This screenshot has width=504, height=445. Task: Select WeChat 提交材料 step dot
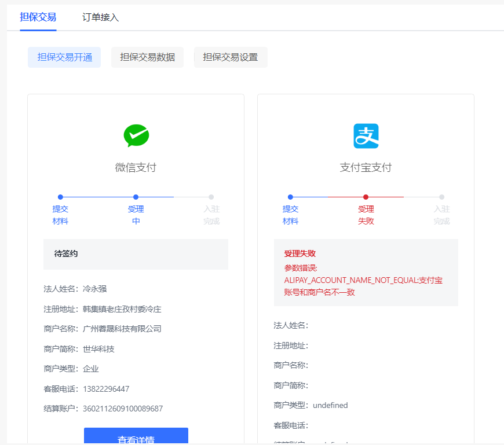[60, 197]
